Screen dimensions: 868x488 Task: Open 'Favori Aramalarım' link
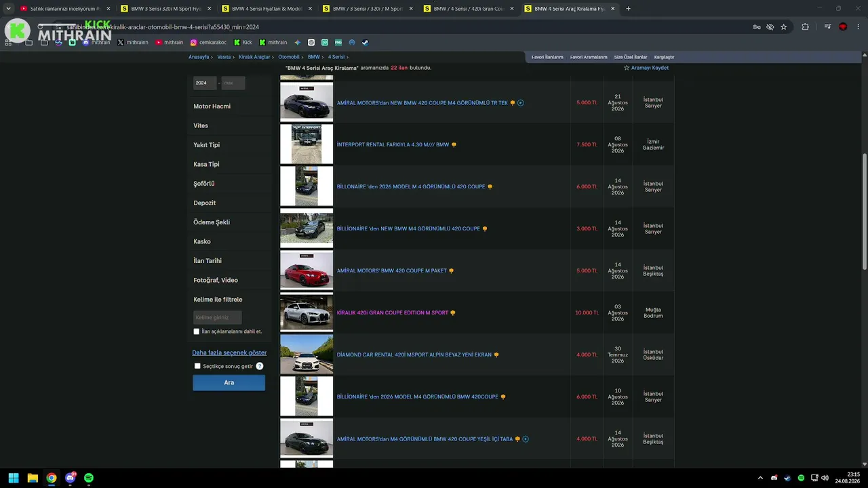(589, 57)
